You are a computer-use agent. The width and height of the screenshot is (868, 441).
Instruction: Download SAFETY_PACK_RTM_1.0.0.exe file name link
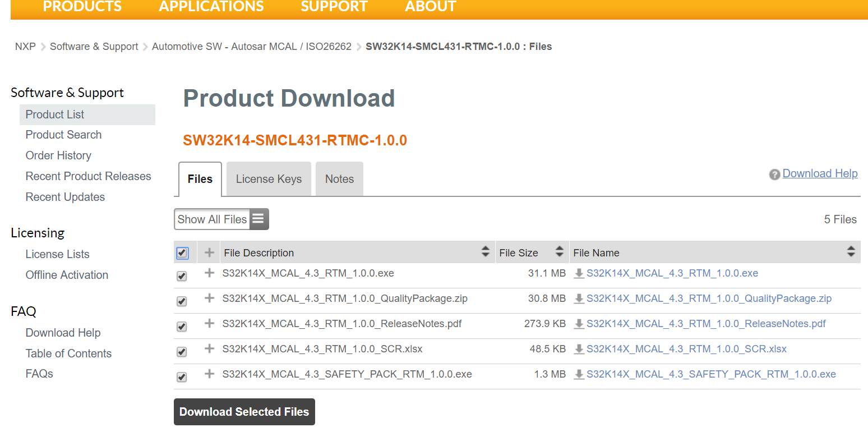(x=711, y=374)
